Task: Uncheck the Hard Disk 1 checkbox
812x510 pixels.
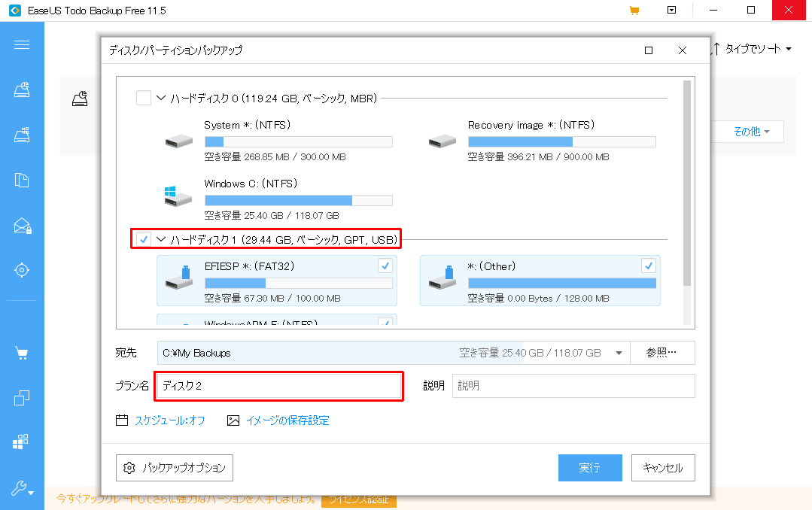Action: [x=144, y=239]
